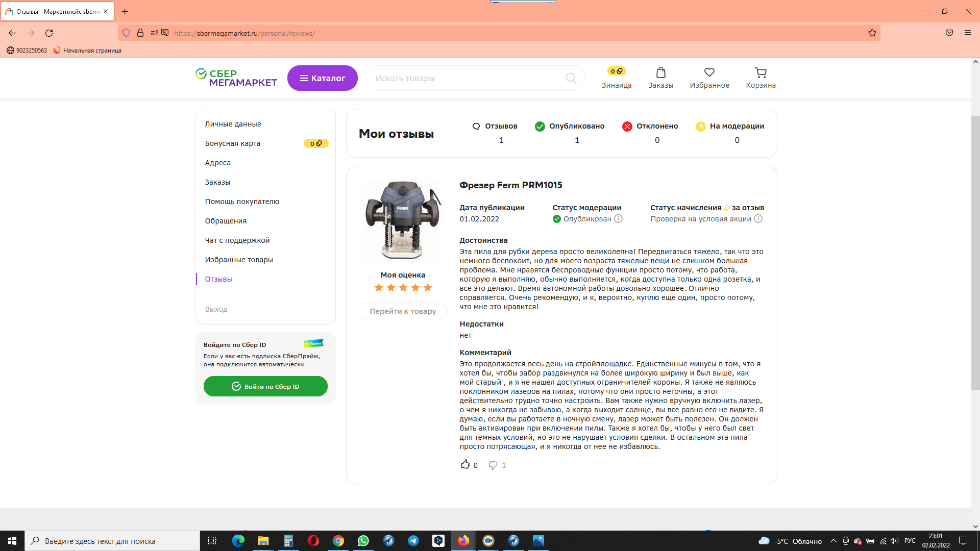Click the Sber Megamarket logo
The height and width of the screenshot is (551, 980).
(236, 78)
